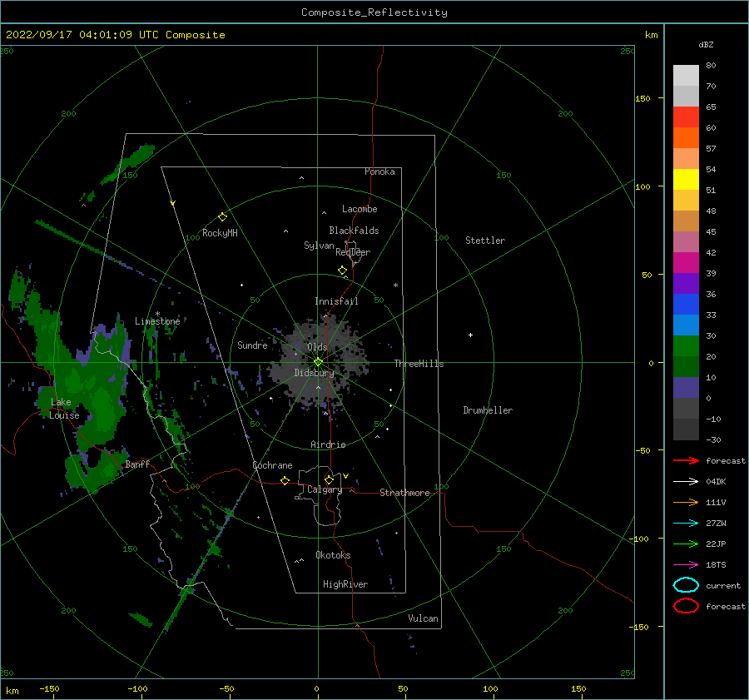Click the Banff town label
The height and width of the screenshot is (700, 749).
click(137, 464)
